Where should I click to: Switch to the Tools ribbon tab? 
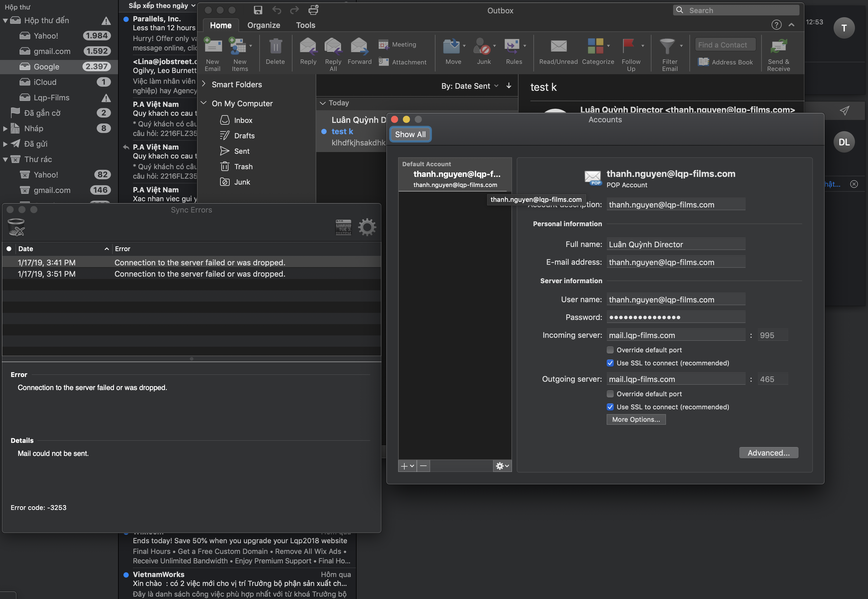tap(305, 25)
